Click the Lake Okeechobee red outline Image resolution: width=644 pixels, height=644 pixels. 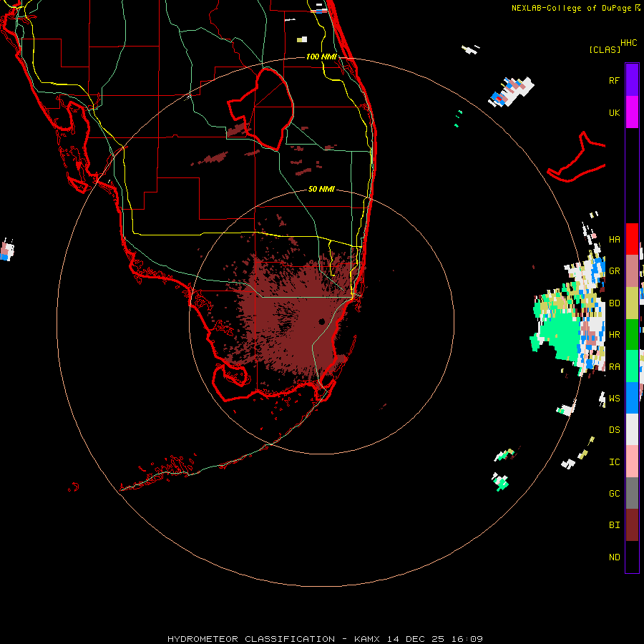260,109
